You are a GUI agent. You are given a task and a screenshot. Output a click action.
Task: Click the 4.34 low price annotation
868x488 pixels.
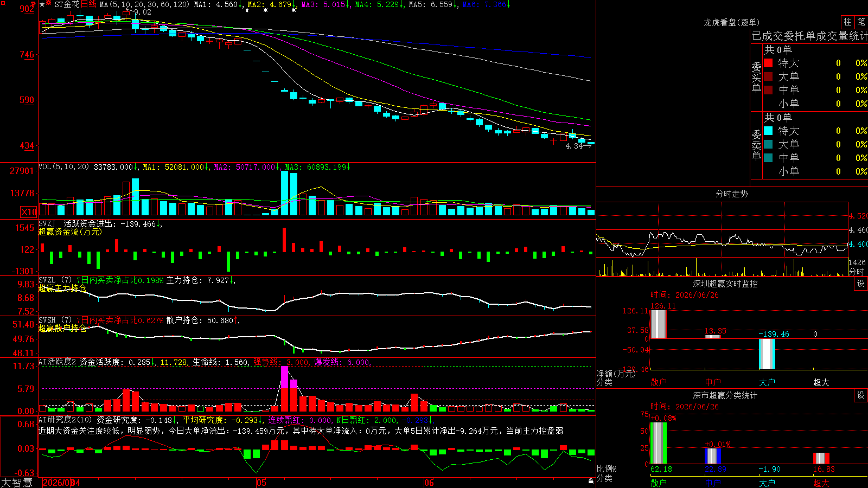pyautogui.click(x=574, y=146)
